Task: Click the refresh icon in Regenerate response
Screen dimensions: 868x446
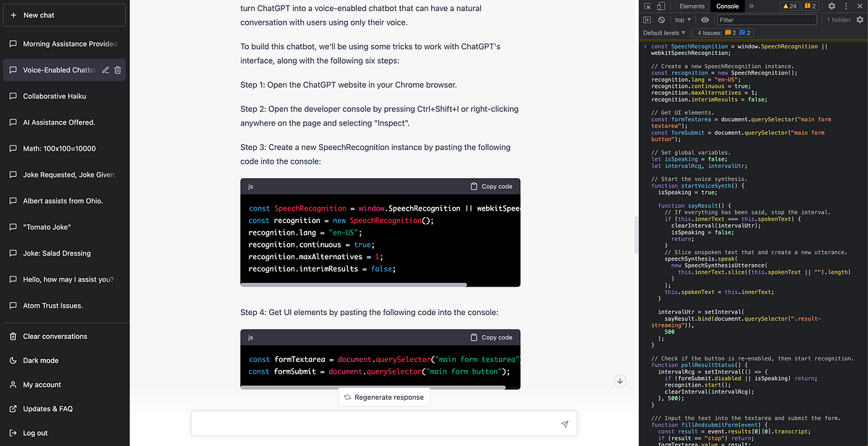Action: (348, 397)
